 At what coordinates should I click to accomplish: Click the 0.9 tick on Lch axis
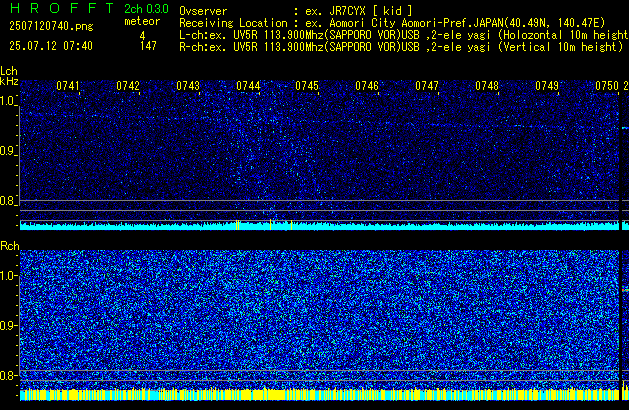tap(9, 151)
